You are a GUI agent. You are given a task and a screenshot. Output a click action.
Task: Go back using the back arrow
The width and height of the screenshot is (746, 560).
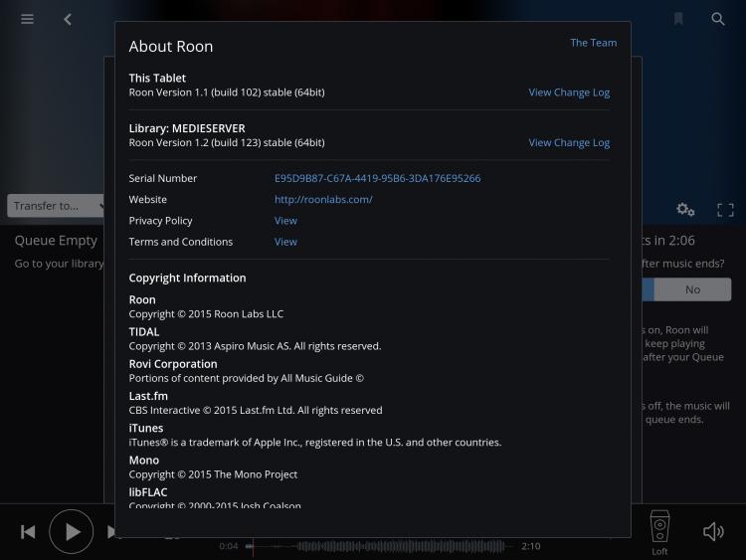(68, 19)
